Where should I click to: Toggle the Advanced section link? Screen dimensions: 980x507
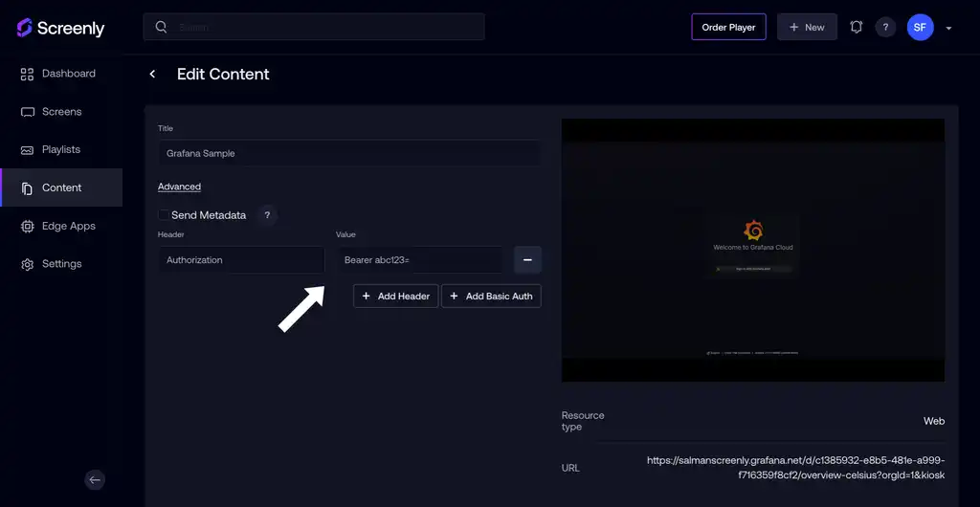[x=179, y=187]
